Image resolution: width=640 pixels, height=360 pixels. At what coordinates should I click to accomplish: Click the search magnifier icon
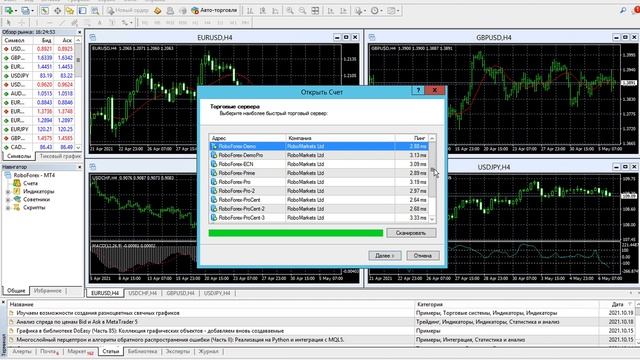(623, 11)
